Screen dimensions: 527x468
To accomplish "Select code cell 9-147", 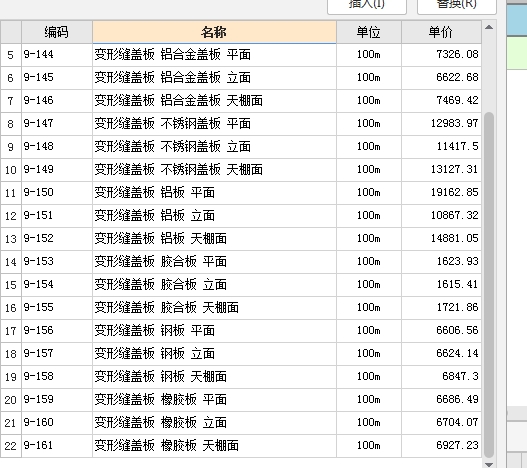I will coord(57,124).
